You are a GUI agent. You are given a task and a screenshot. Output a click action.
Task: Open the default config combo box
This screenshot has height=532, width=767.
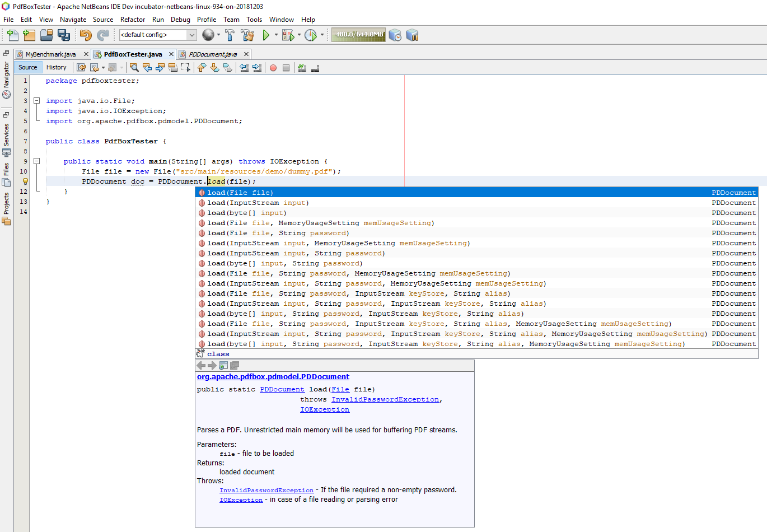click(158, 35)
